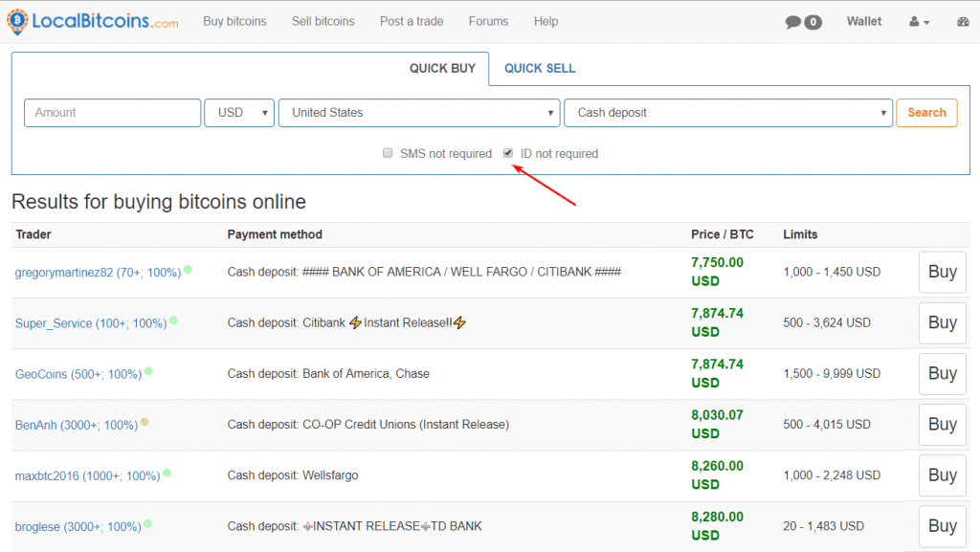This screenshot has width=980, height=552.
Task: Open the Cash deposit payment method dropdown
Action: pyautogui.click(x=728, y=113)
